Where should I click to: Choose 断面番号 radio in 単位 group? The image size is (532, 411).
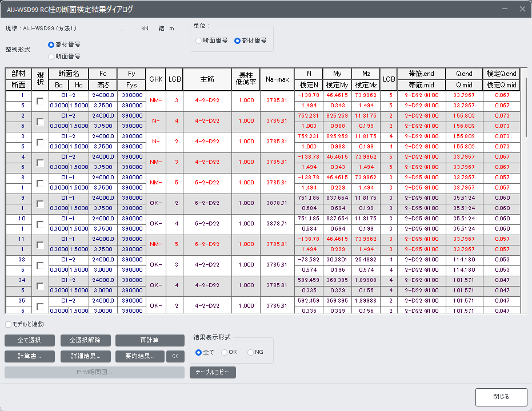click(x=199, y=41)
